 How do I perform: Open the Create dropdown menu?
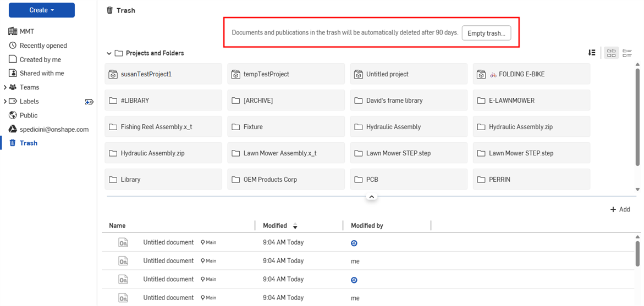(x=42, y=10)
